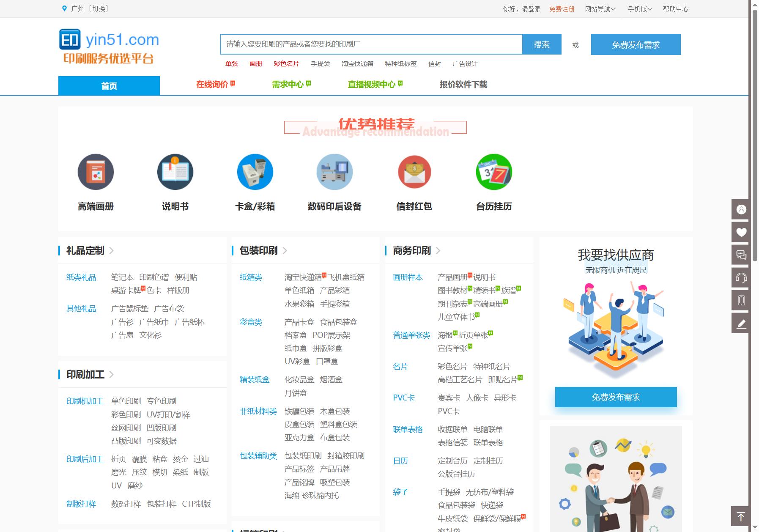Click the sidebar heart favorites icon
Image resolution: width=759 pixels, height=532 pixels.
(741, 232)
